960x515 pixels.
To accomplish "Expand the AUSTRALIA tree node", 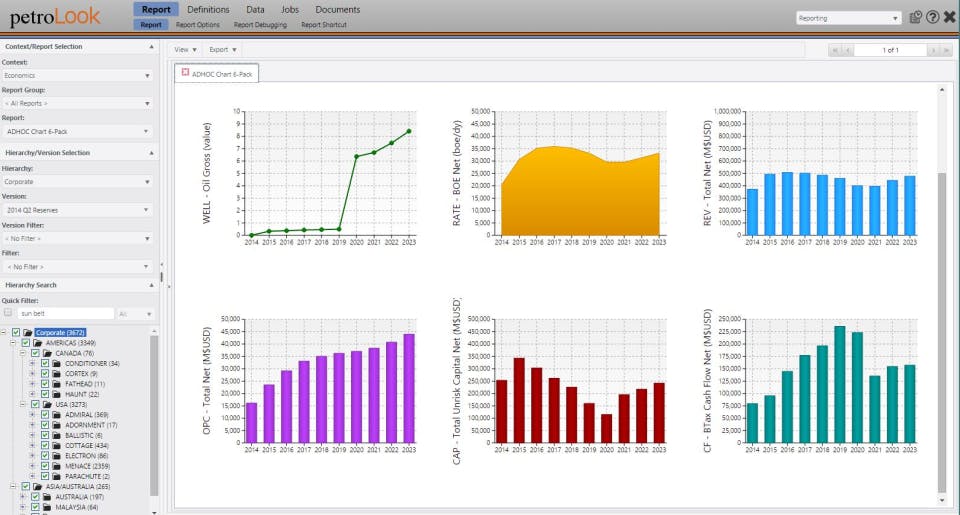I will point(23,497).
